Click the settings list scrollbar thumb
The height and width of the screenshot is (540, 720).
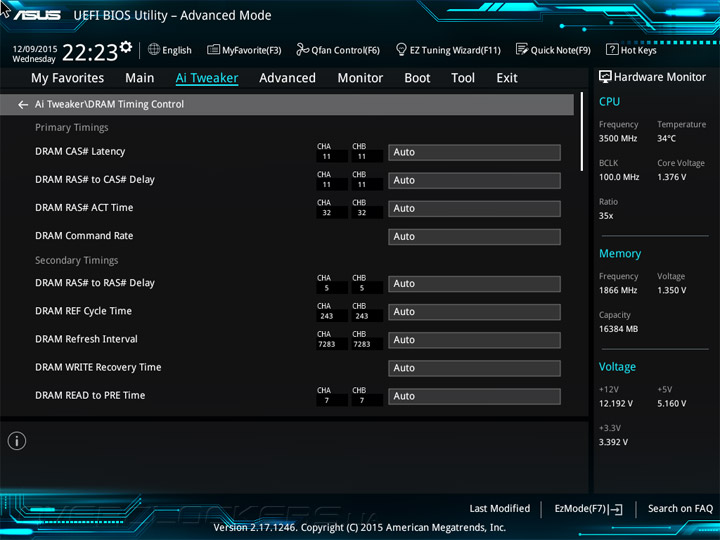582,132
